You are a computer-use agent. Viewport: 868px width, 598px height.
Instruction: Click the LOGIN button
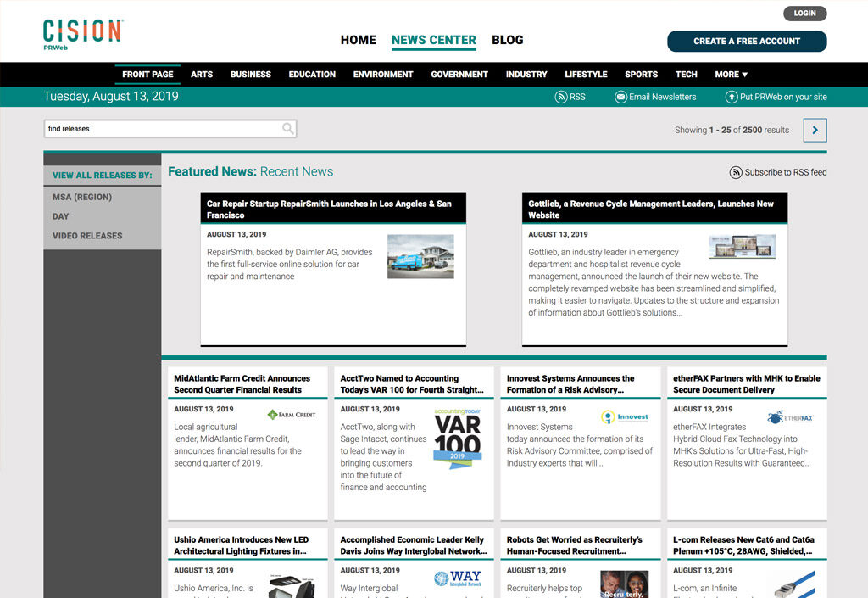pos(805,14)
